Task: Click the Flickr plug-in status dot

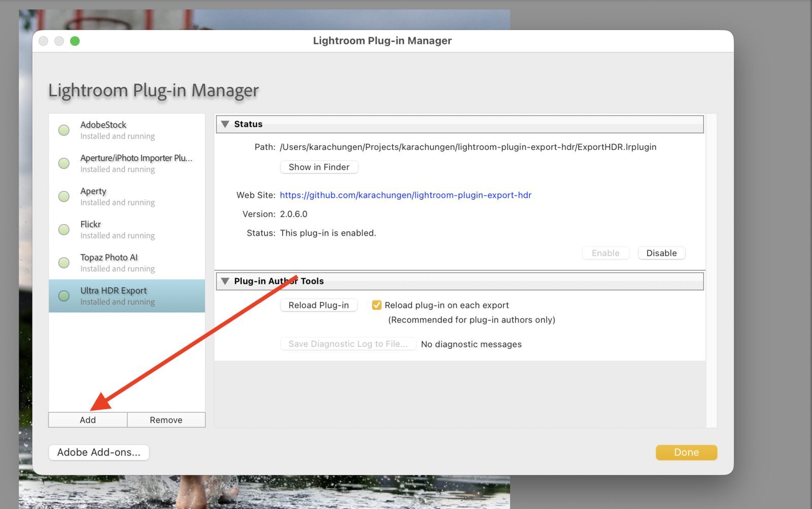Action: tap(64, 230)
